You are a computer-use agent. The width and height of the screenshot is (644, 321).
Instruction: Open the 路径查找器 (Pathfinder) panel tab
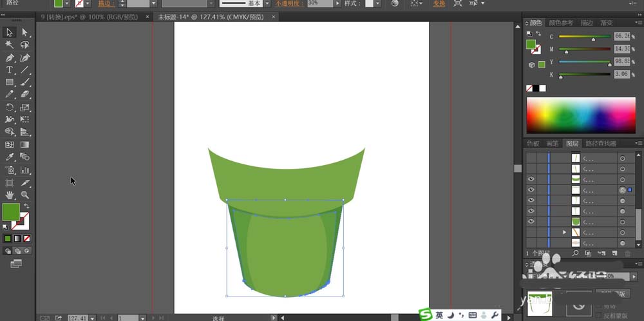[x=600, y=144]
